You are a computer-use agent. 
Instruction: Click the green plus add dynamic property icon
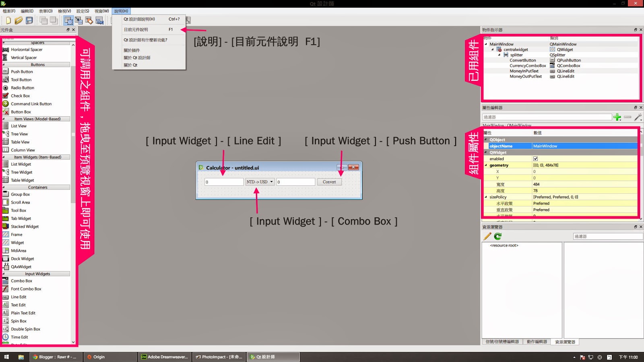click(x=617, y=117)
